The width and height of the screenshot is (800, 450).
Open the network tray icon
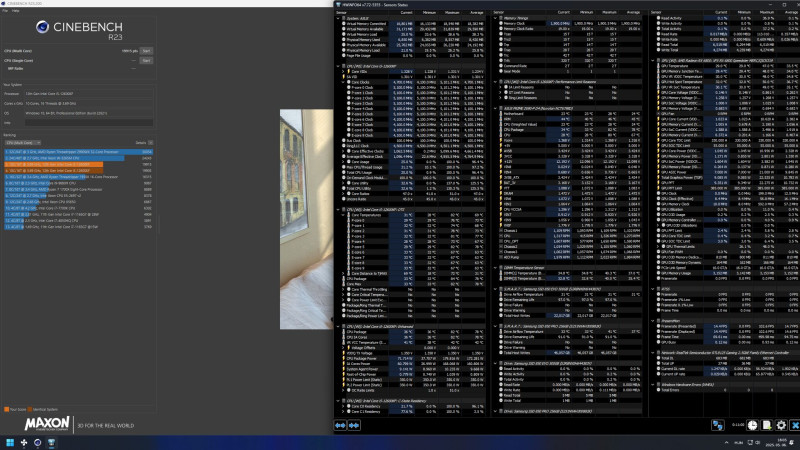pyautogui.click(x=750, y=442)
